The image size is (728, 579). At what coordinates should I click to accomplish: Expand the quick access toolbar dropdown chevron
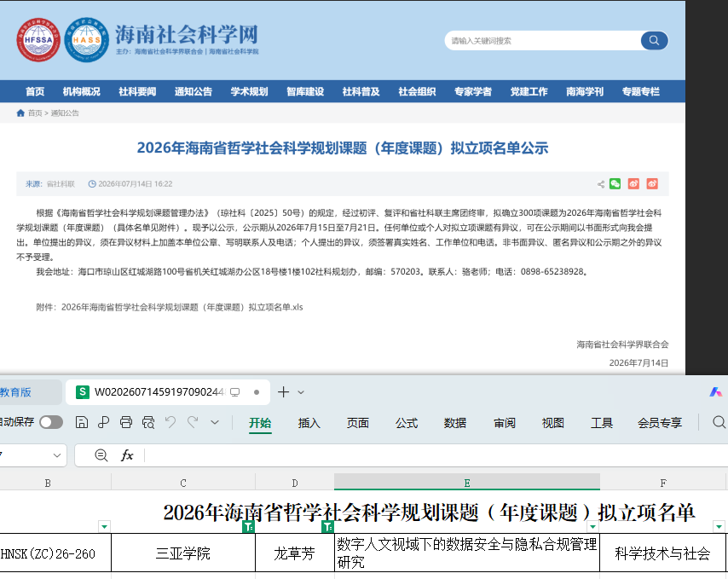pyautogui.click(x=215, y=422)
